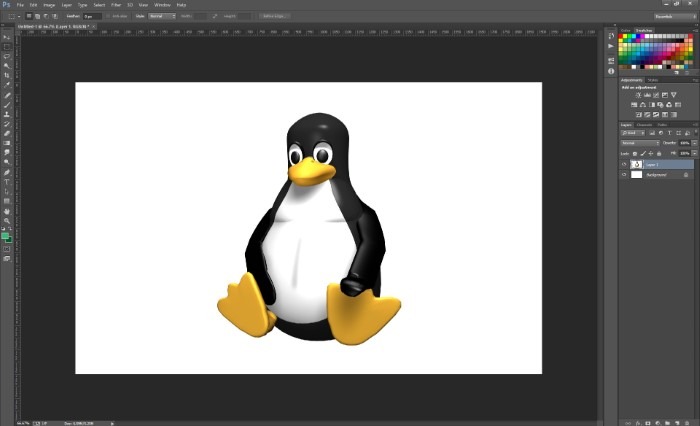Open the Essentials workspace dropdown
Image resolution: width=700 pixels, height=426 pixels.
click(675, 16)
